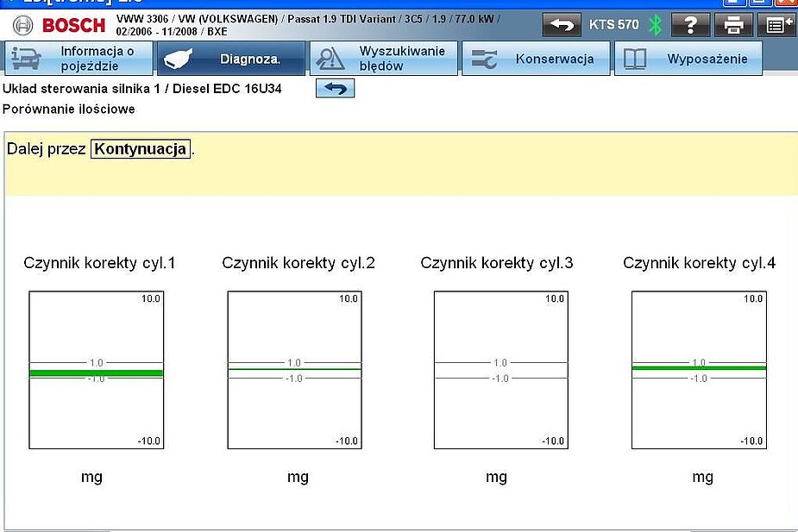Click the Kontynuacja button
Image resolution: width=798 pixels, height=532 pixels.
(x=141, y=148)
